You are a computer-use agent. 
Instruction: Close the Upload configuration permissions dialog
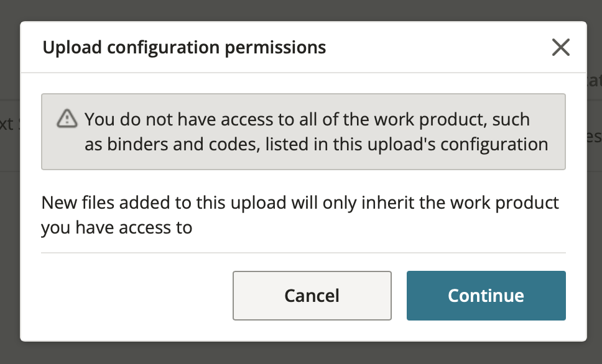560,47
